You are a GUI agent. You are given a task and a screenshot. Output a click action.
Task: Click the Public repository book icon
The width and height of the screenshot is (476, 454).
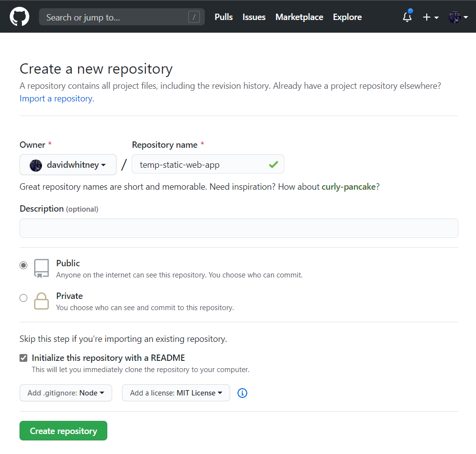click(x=41, y=268)
